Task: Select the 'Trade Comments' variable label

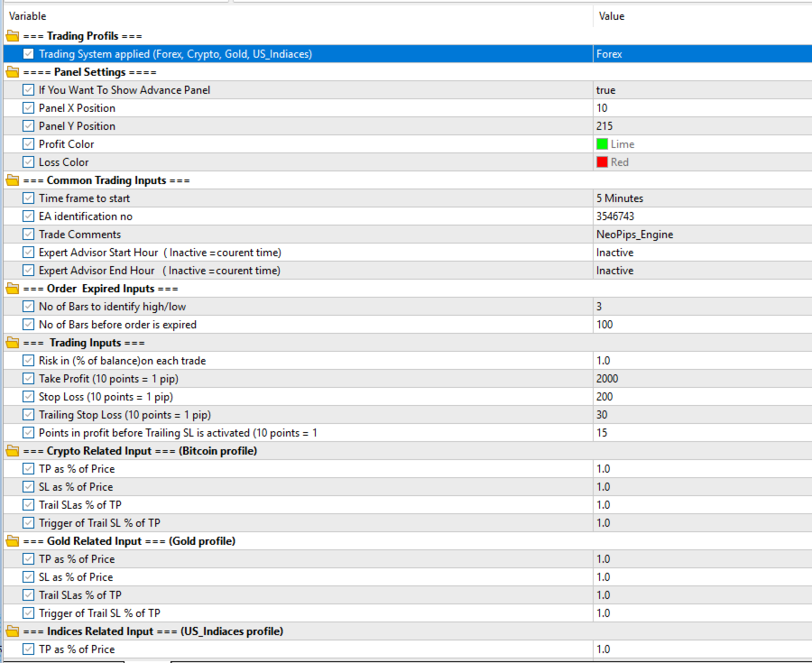Action: 79,235
